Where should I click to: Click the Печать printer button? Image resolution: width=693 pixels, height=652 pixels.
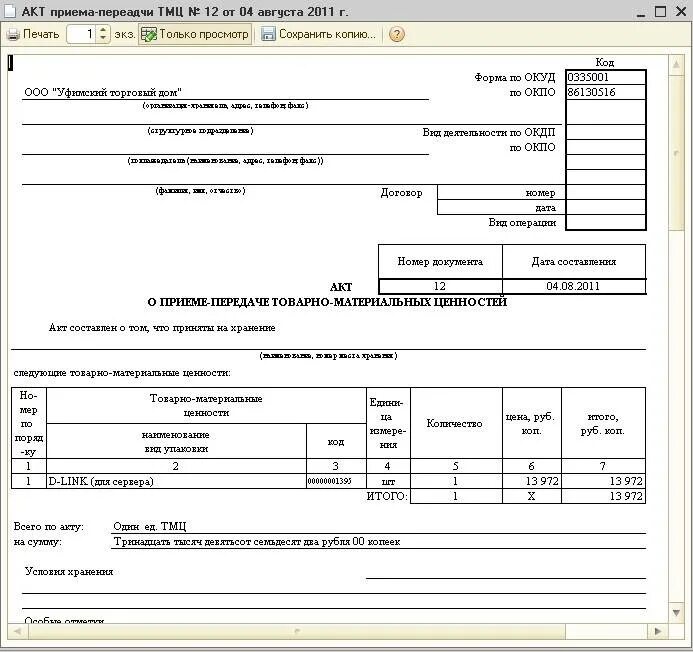point(34,34)
